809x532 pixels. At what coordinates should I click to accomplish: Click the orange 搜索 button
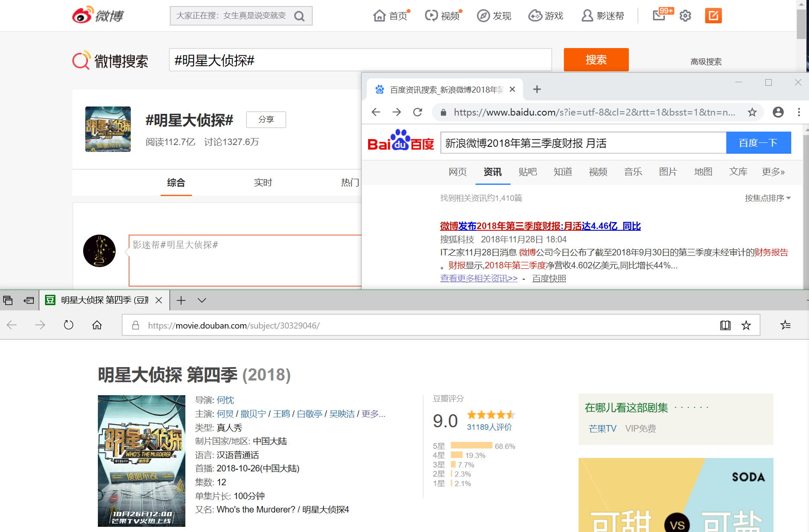tap(596, 60)
